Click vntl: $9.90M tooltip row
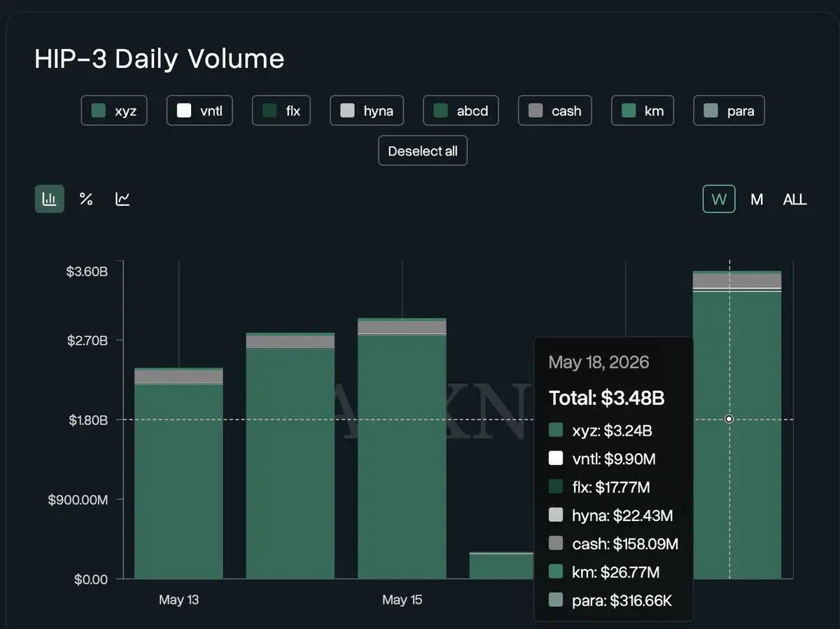 pyautogui.click(x=602, y=459)
